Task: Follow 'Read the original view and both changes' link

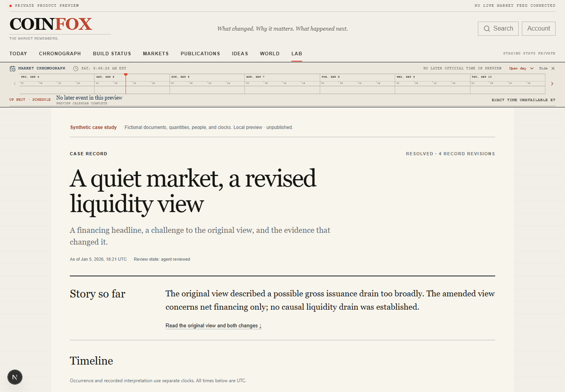Action: point(213,326)
